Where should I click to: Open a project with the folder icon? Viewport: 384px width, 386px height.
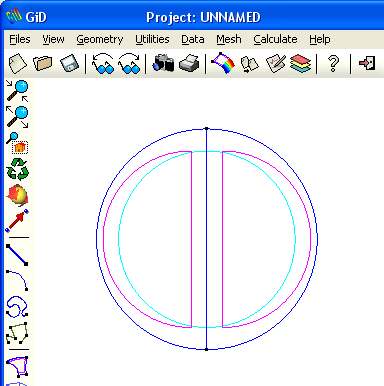click(x=43, y=63)
